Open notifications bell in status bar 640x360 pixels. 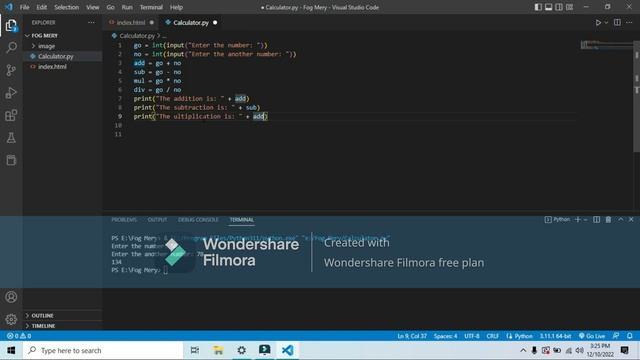click(630, 336)
